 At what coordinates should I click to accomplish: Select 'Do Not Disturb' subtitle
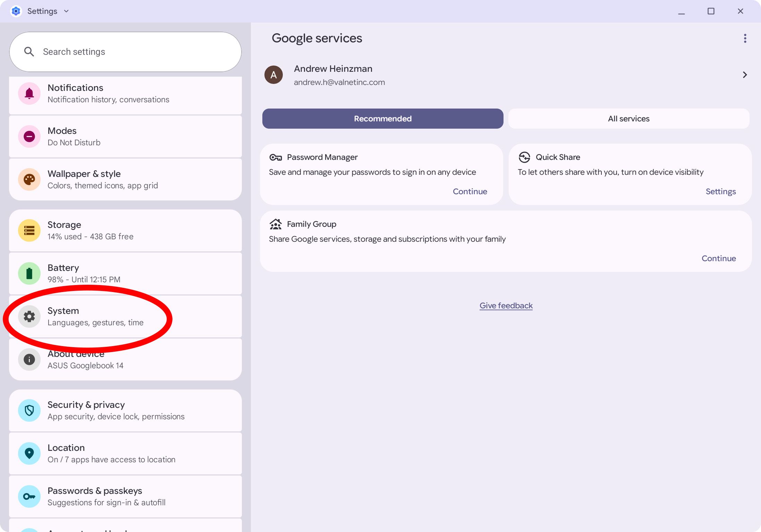click(x=74, y=143)
